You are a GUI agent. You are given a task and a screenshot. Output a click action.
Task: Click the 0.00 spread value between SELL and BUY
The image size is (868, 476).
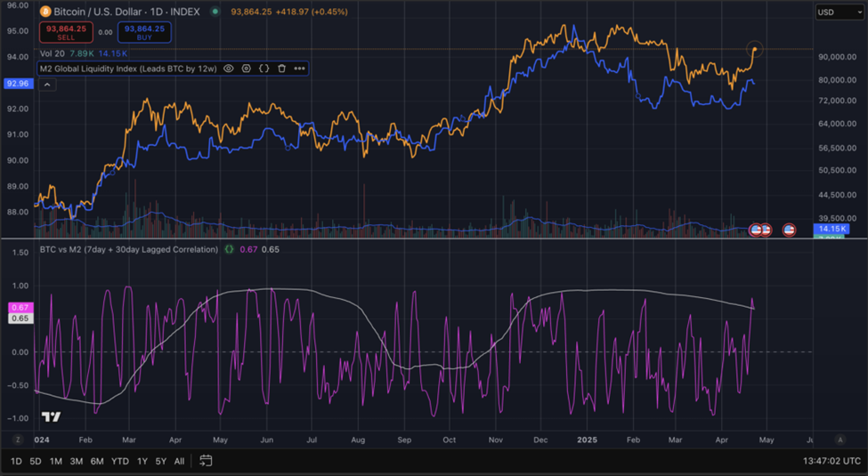(x=105, y=33)
